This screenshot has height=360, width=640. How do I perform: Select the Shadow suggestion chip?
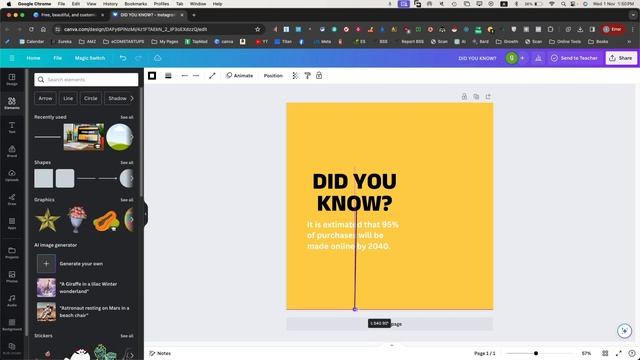pyautogui.click(x=117, y=98)
